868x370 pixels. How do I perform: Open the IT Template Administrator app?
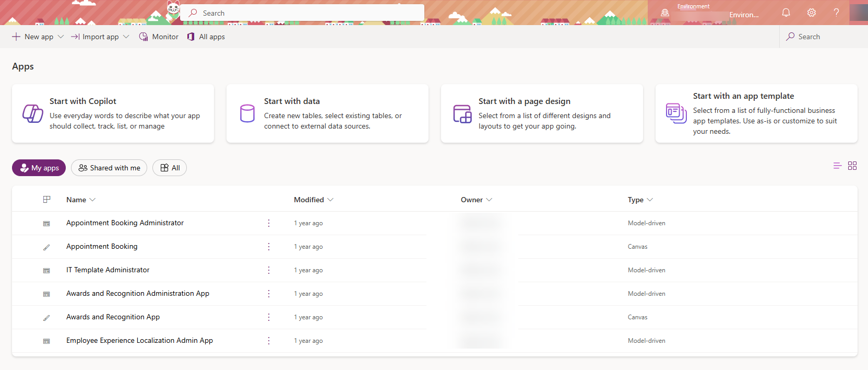click(108, 270)
